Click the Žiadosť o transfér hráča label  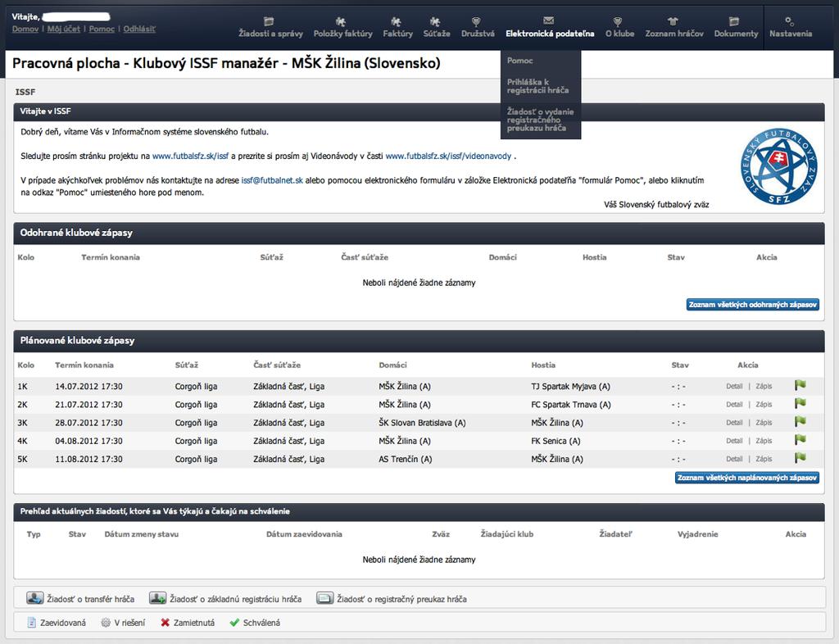90,599
